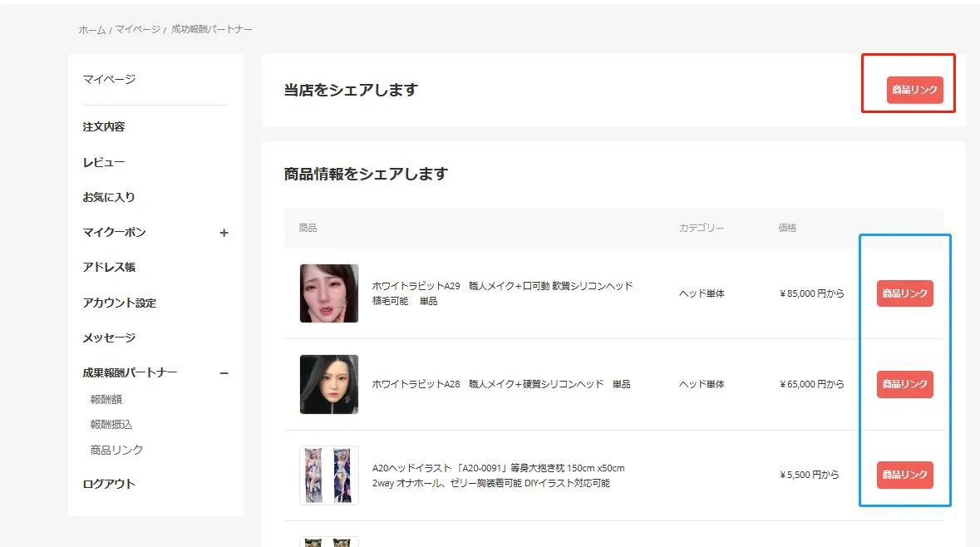
Task: Open アドレス帳 in the sidebar
Action: pos(109,267)
